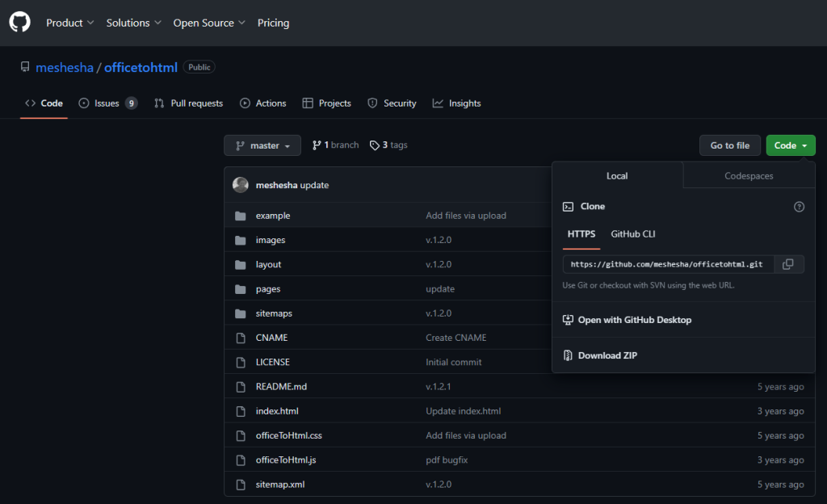Expand the master branch dropdown
This screenshot has width=827, height=504.
point(262,145)
